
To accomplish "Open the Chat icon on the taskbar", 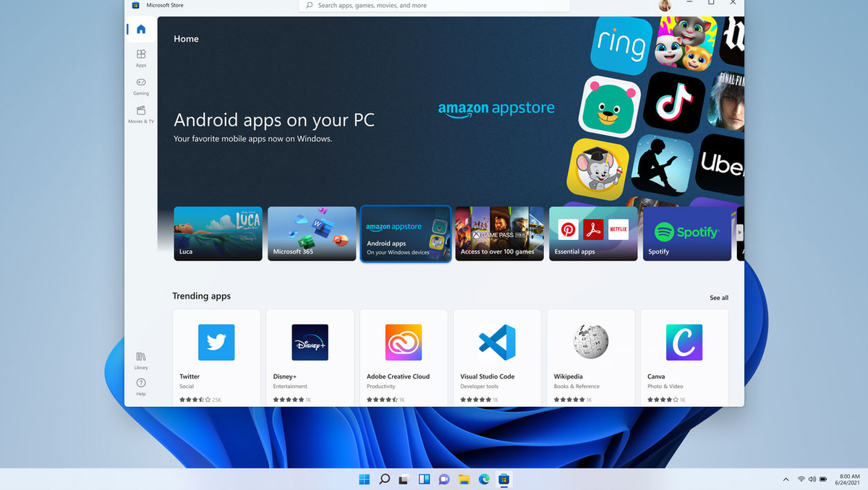I will click(444, 478).
